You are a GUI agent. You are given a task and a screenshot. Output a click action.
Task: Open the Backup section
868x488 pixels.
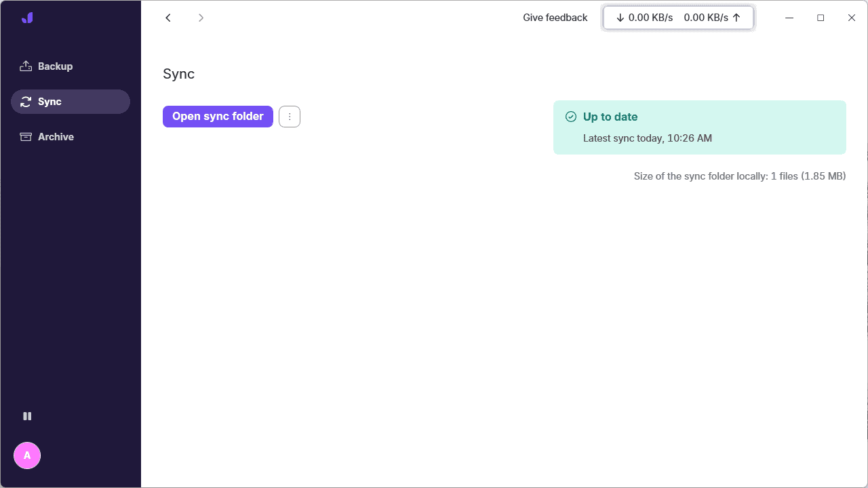[x=71, y=66]
